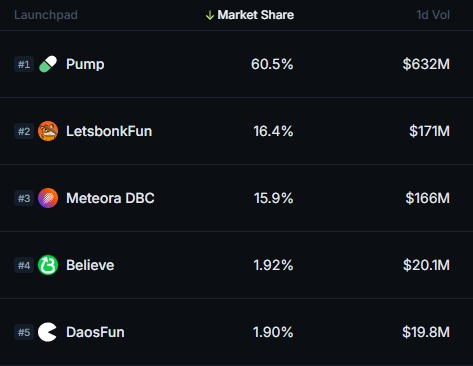Click the Meteora DBC gradient logo

click(x=48, y=198)
